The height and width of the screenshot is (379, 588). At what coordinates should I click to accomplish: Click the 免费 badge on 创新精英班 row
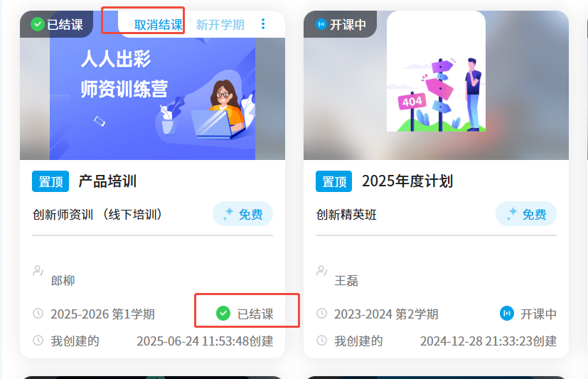pyautogui.click(x=526, y=214)
